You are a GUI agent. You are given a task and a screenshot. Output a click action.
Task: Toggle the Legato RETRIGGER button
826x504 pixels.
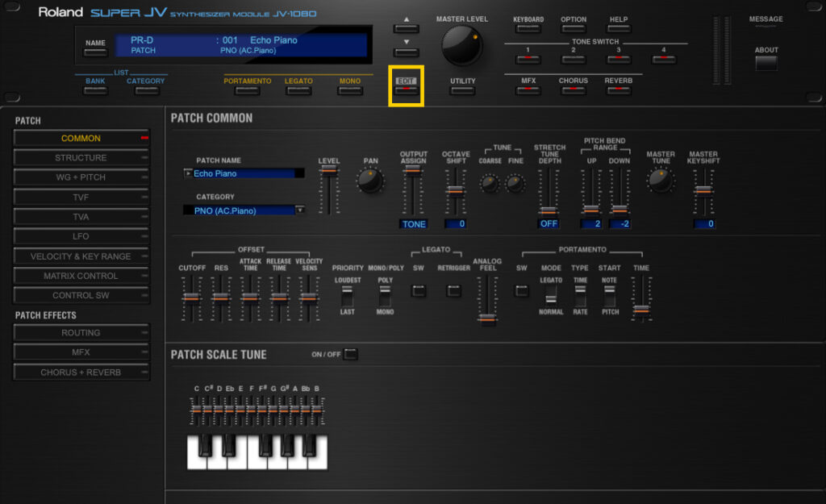point(453,291)
